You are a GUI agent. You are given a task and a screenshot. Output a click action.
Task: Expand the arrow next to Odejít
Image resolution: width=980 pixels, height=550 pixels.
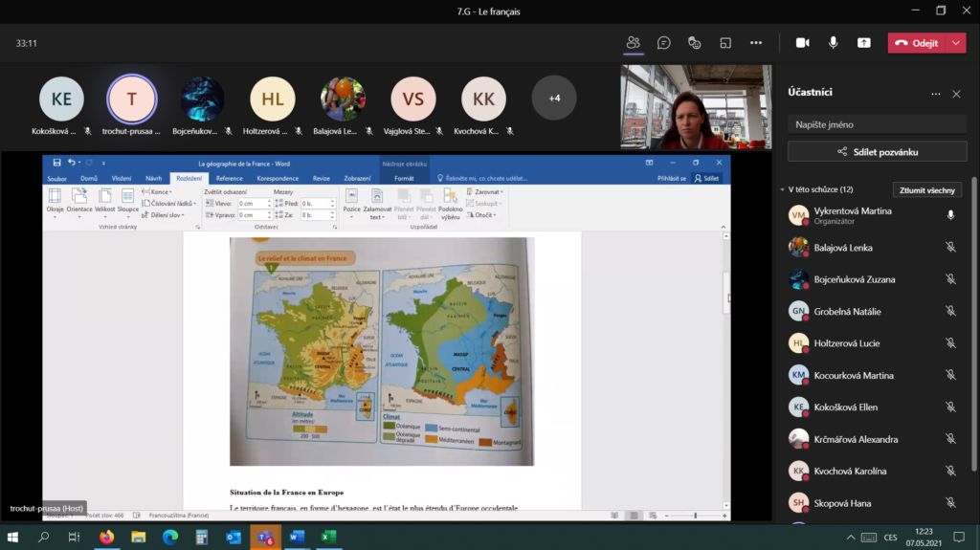956,43
